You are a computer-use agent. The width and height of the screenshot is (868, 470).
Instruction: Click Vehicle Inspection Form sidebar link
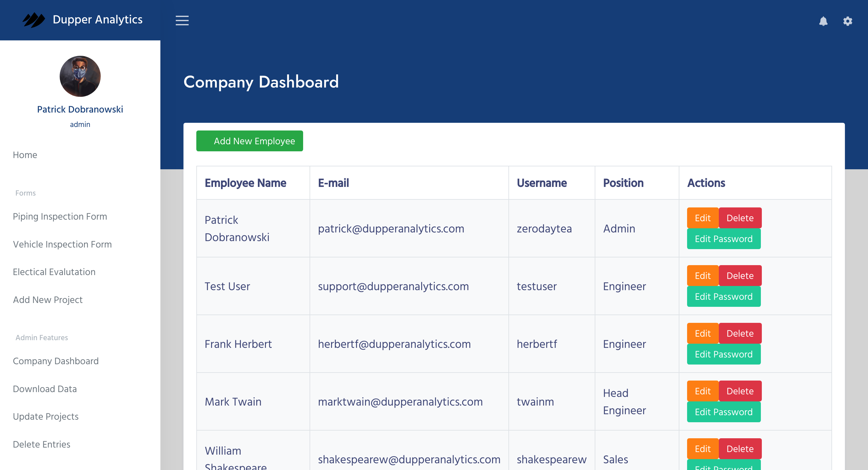[x=63, y=244]
